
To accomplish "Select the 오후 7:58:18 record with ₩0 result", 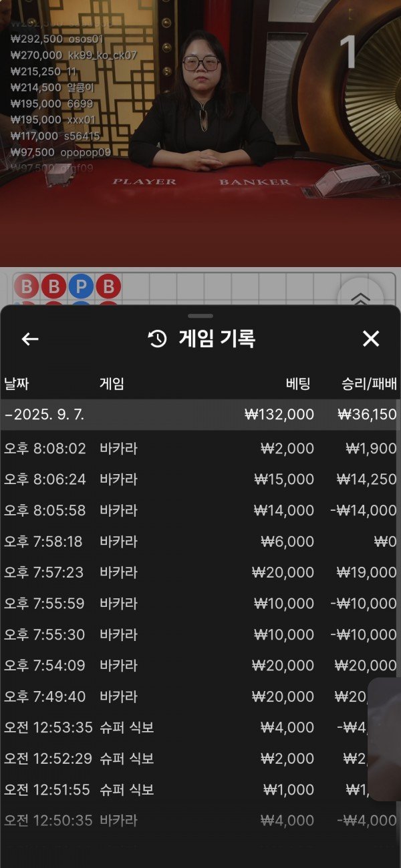I will [200, 541].
